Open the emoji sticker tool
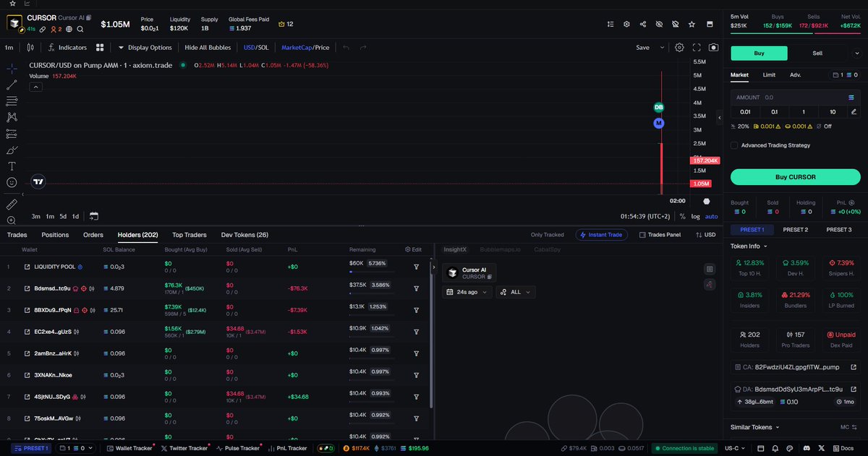The height and width of the screenshot is (456, 868). 12,183
